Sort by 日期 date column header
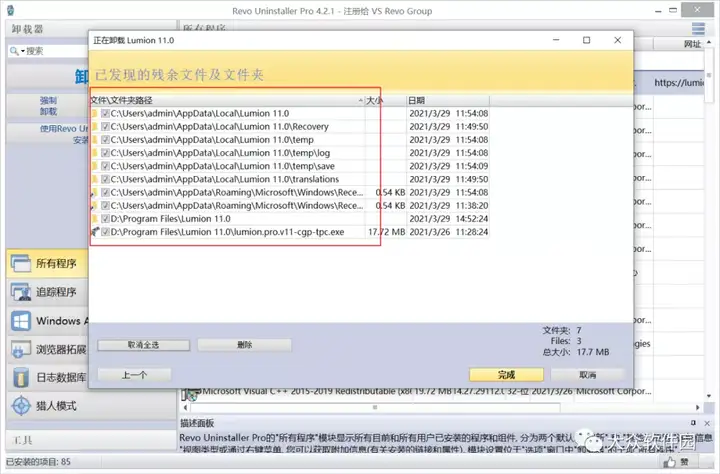720x474 pixels. (x=448, y=100)
